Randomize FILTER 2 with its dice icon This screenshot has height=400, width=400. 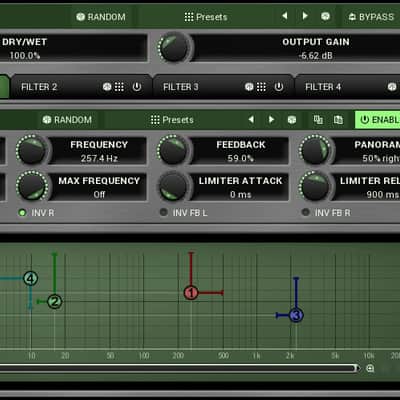107,87
